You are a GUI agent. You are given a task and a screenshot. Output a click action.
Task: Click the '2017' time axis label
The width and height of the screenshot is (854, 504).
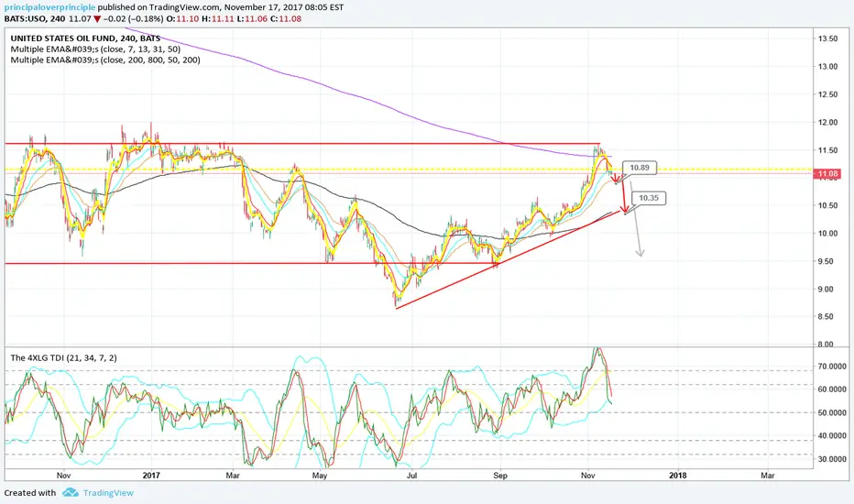tap(151, 475)
